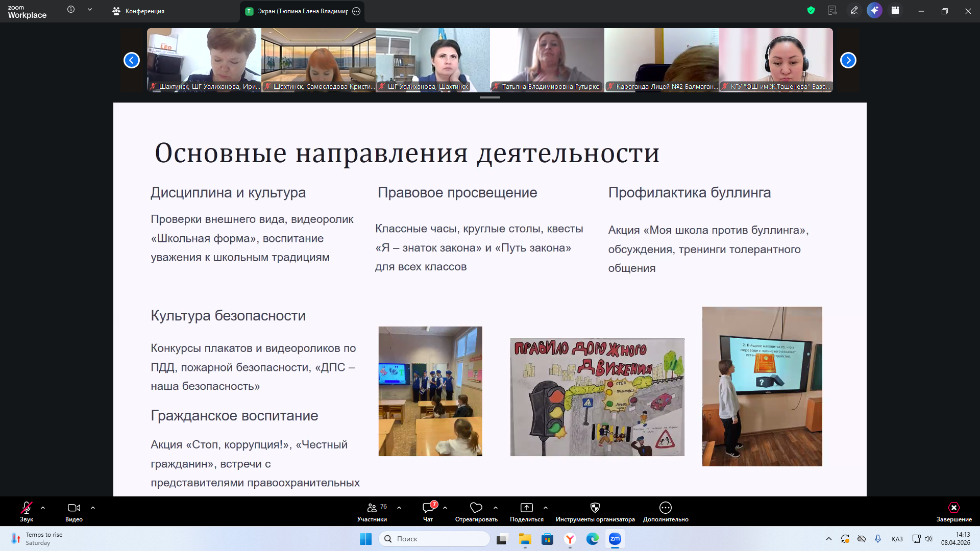980x551 pixels.
Task: Expand share options arrow beside Поделиться
Action: pyautogui.click(x=546, y=508)
